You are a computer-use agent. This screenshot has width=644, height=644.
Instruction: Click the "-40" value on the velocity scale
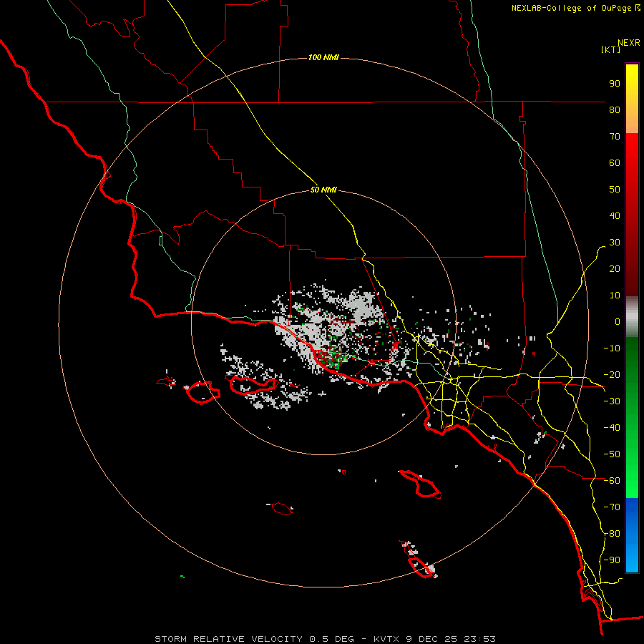click(612, 428)
